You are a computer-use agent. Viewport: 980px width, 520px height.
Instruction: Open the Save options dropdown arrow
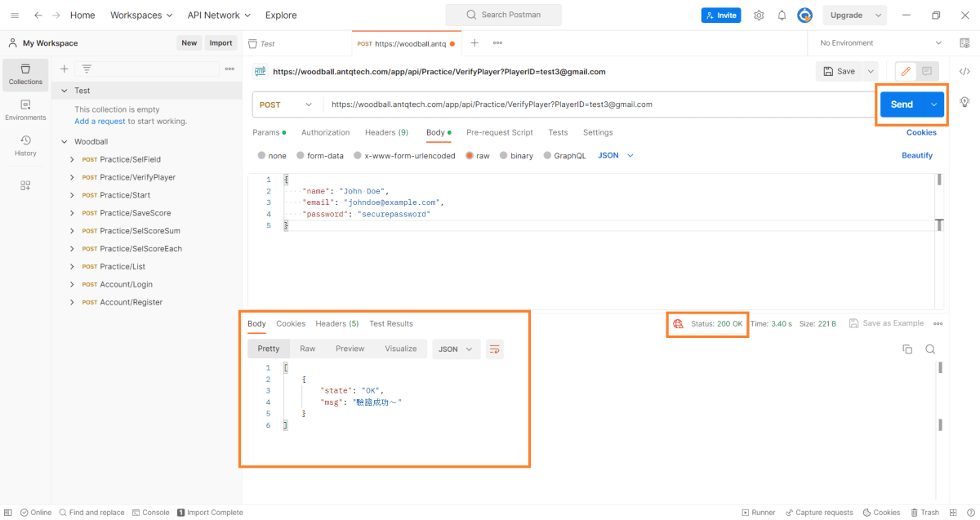click(x=871, y=71)
